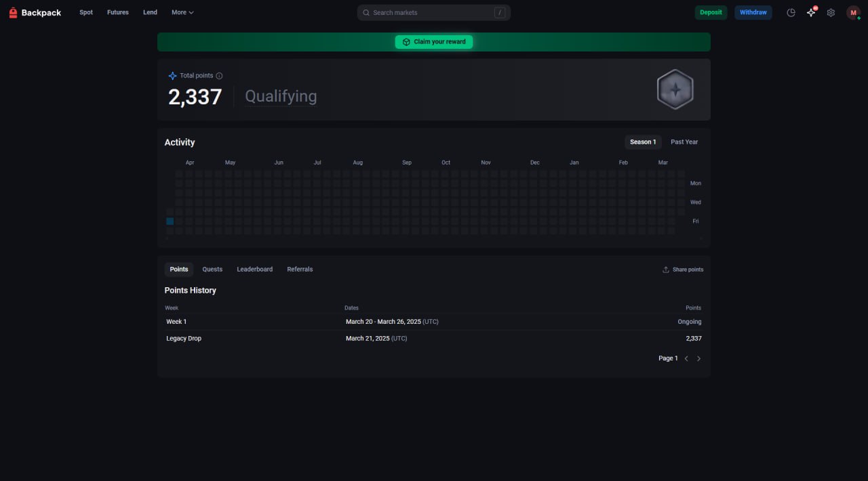This screenshot has height=481, width=868.
Task: Expand the More navigation dropdown
Action: [x=182, y=12]
